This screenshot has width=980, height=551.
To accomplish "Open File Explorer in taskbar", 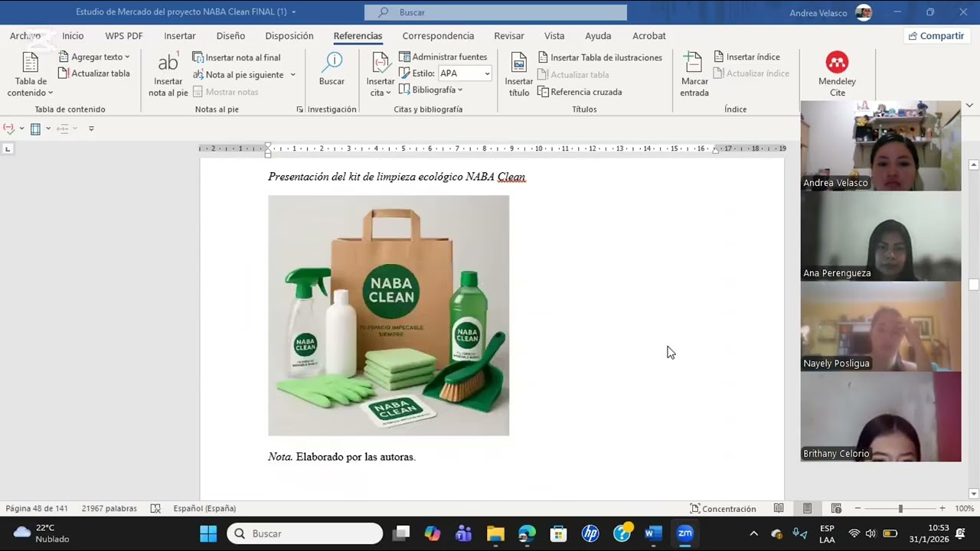I will [x=495, y=533].
